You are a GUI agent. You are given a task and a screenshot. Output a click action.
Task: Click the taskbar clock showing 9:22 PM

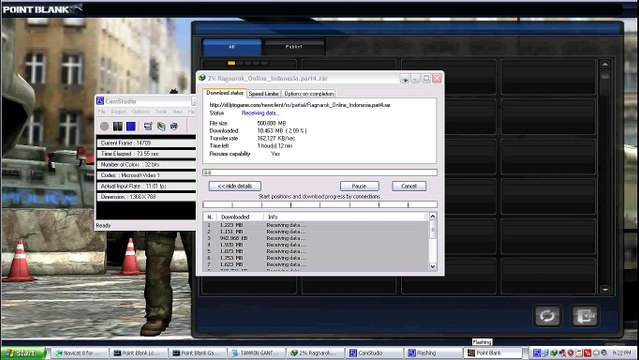(622, 353)
